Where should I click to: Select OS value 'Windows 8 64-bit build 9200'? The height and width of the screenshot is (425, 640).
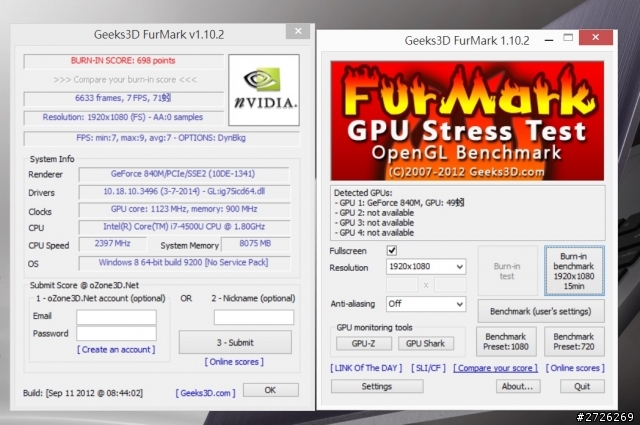(183, 262)
